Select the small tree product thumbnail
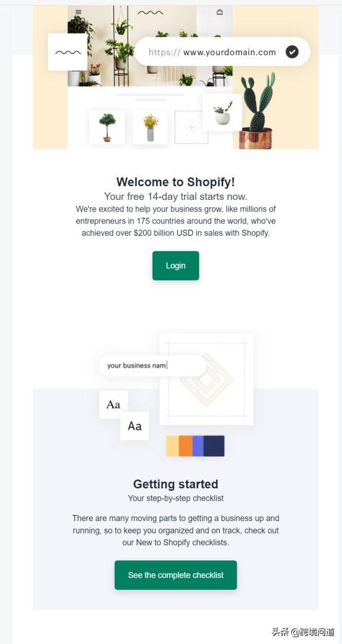This screenshot has height=644, width=342. coord(107,127)
